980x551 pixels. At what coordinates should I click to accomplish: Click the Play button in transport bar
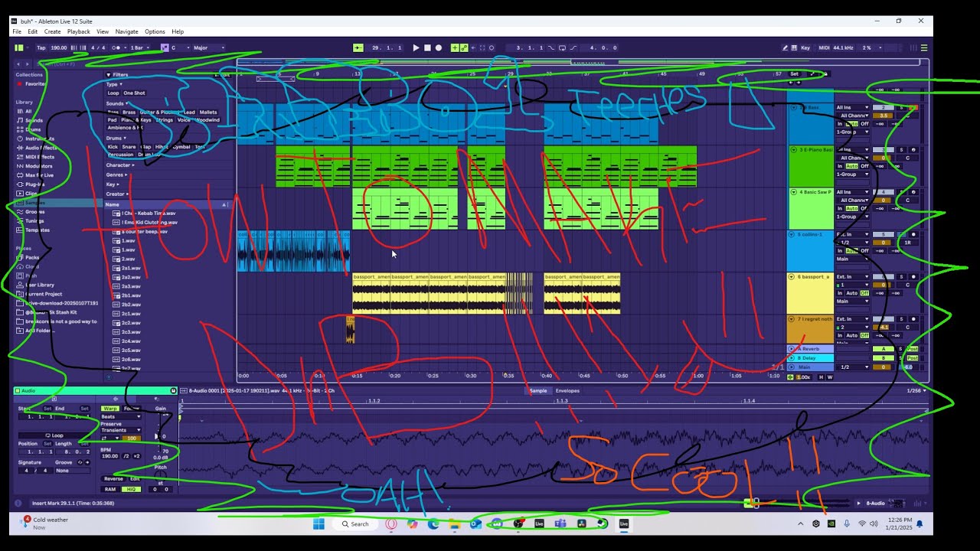[x=416, y=47]
